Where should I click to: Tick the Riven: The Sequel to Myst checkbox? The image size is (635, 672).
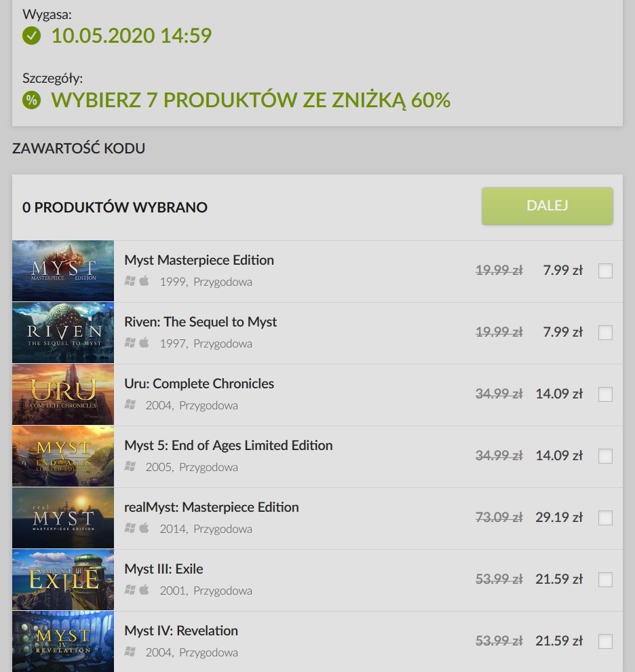pyautogui.click(x=605, y=332)
